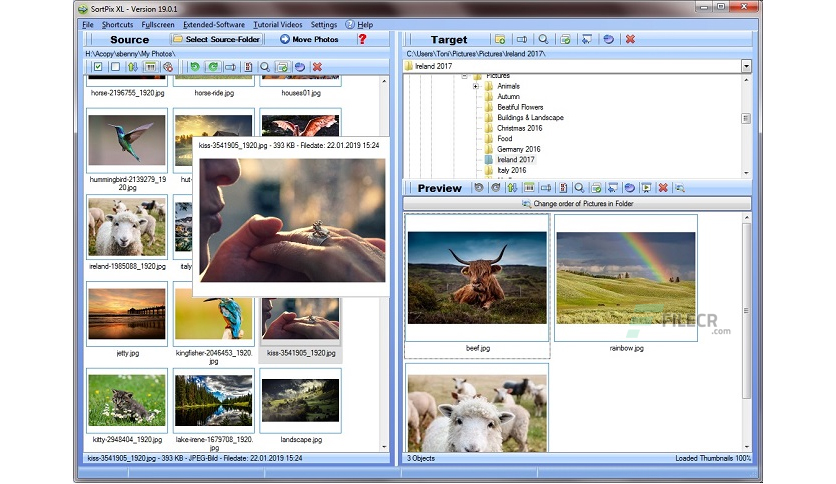Click the blue globe icon in Preview toolbar
The height and width of the screenshot is (484, 836).
tap(630, 188)
